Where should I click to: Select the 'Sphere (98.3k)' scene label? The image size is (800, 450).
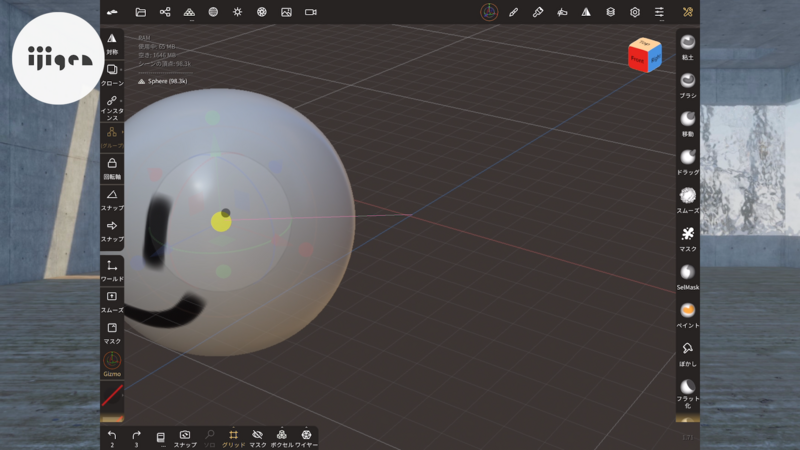[x=163, y=81]
